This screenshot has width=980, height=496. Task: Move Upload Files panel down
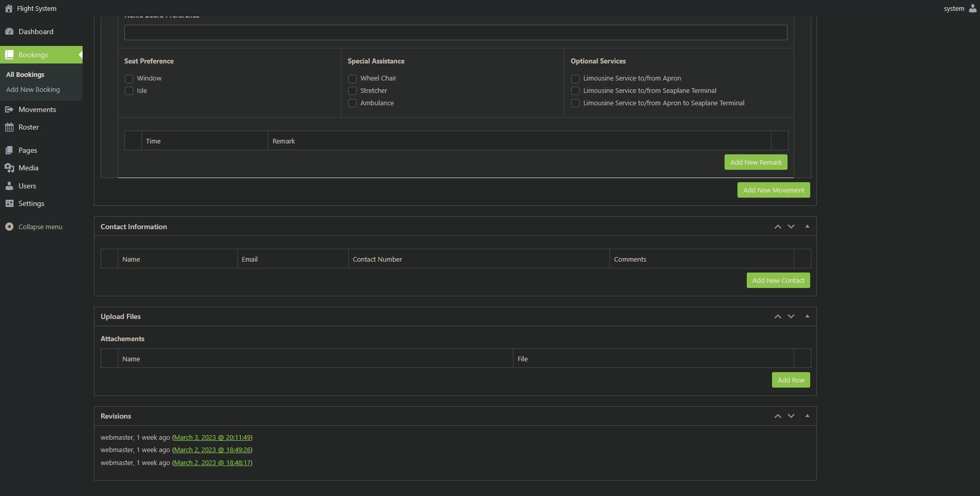click(x=791, y=316)
